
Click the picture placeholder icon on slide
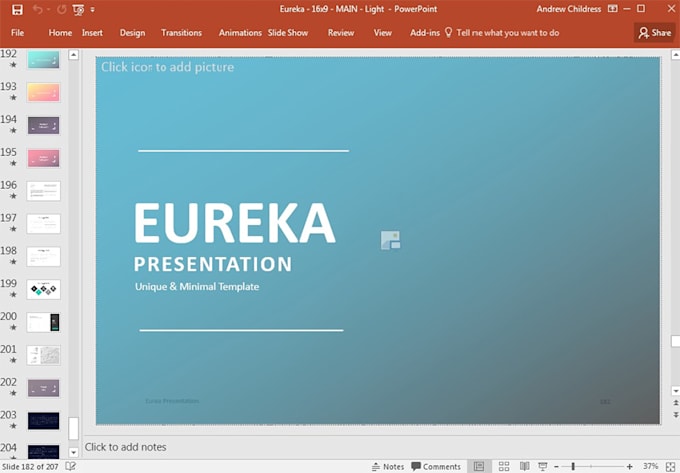390,240
